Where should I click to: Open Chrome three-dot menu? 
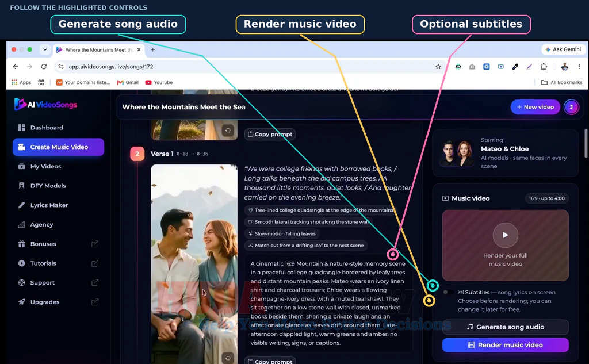click(579, 67)
